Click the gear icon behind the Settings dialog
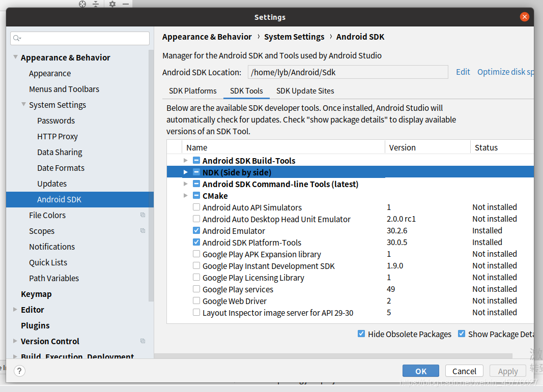543x392 pixels. [112, 4]
